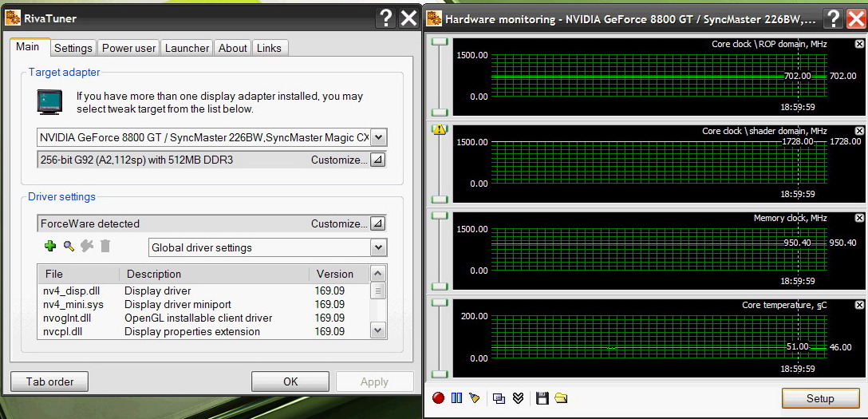The image size is (868, 419).
Task: Click the lower slider handle of Memory clock graph
Action: tap(440, 287)
